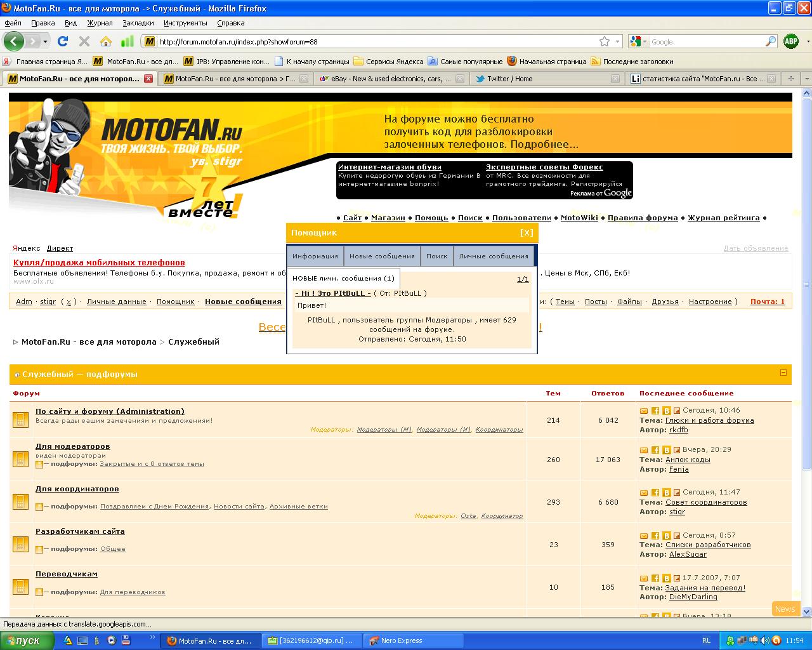Expand quick launch overflow chevron on taskbar
This screenshot has height=650, width=812.
pos(152,637)
